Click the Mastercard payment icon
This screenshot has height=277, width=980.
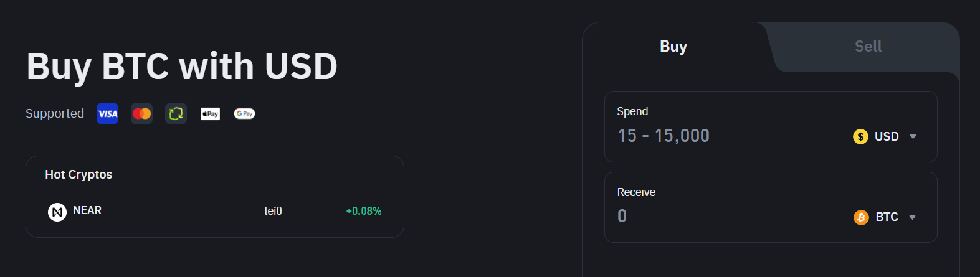[141, 114]
